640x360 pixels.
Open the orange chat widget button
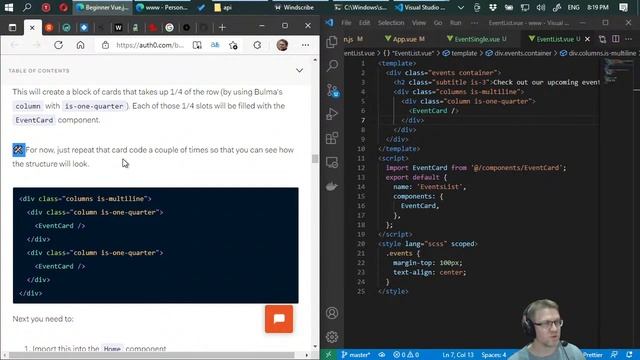[279, 319]
